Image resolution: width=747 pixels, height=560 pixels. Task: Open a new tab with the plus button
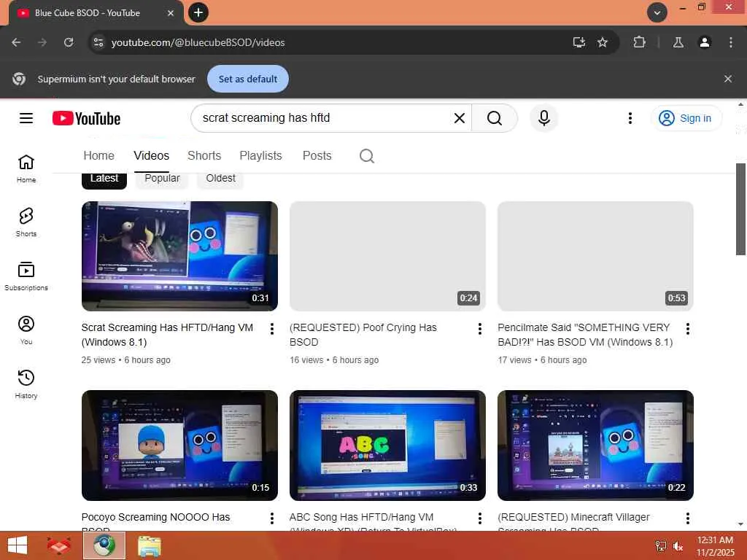coord(198,13)
